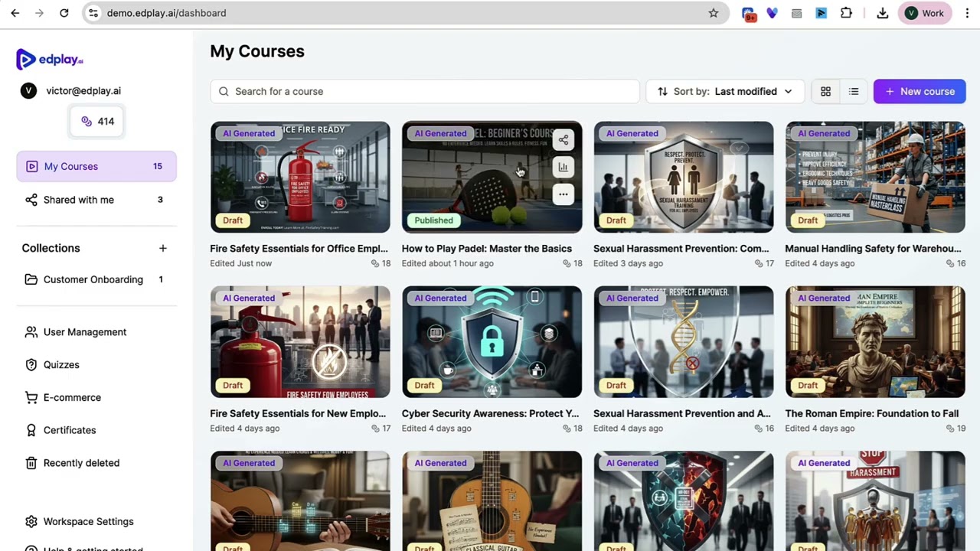Open The Roman Empire course thumbnail
The width and height of the screenshot is (980, 551).
(875, 342)
